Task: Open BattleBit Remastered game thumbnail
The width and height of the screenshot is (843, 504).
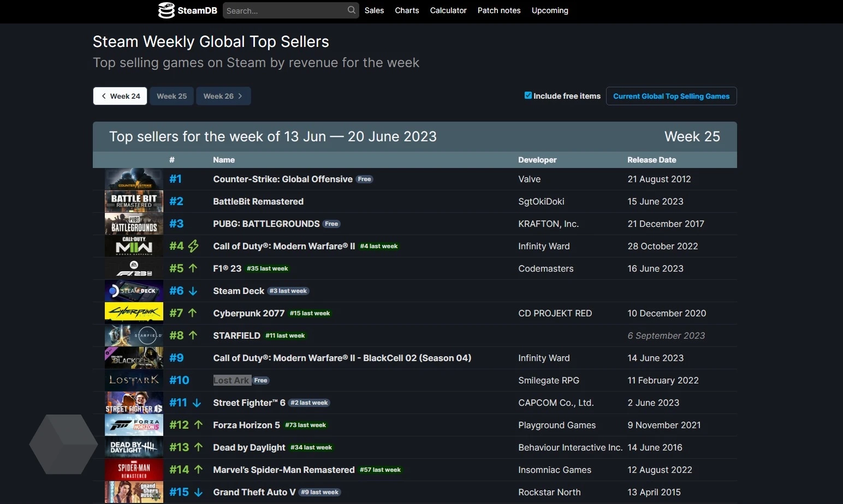Action: coord(134,201)
